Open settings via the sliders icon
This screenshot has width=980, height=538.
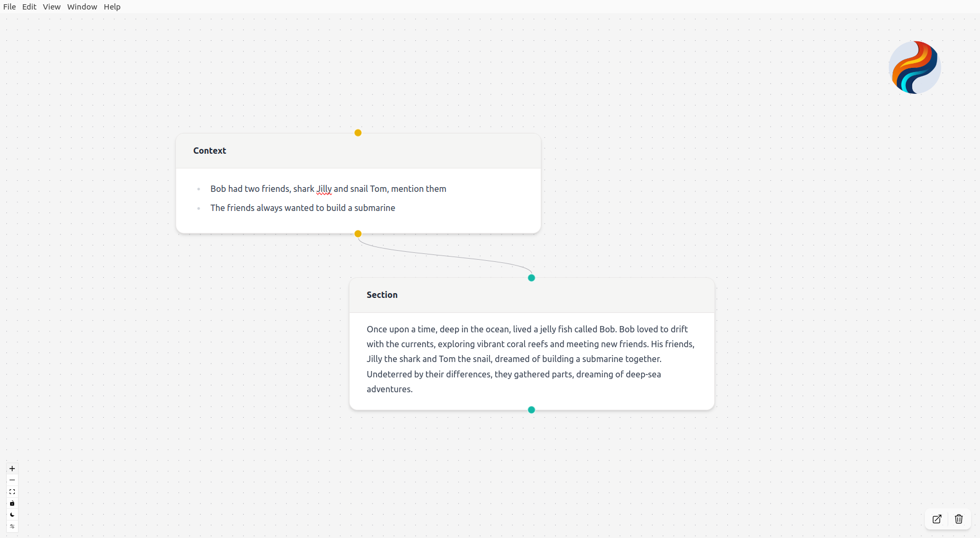pyautogui.click(x=12, y=526)
